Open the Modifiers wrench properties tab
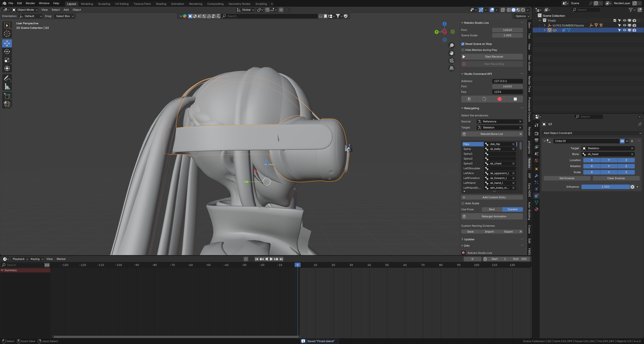644x344 pixels. (536, 176)
